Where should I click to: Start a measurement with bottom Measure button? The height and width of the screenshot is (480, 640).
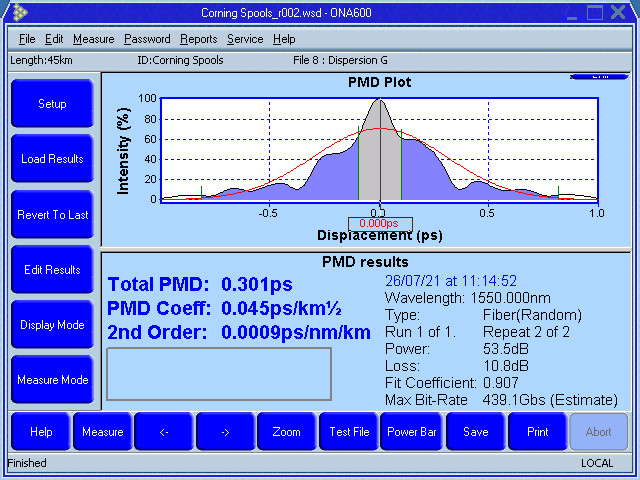[102, 432]
